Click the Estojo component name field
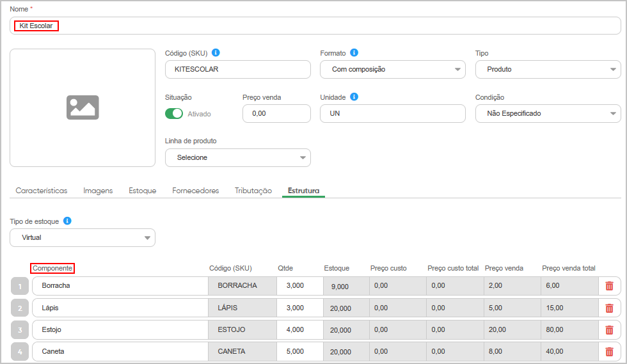This screenshot has width=627, height=364. [120, 329]
